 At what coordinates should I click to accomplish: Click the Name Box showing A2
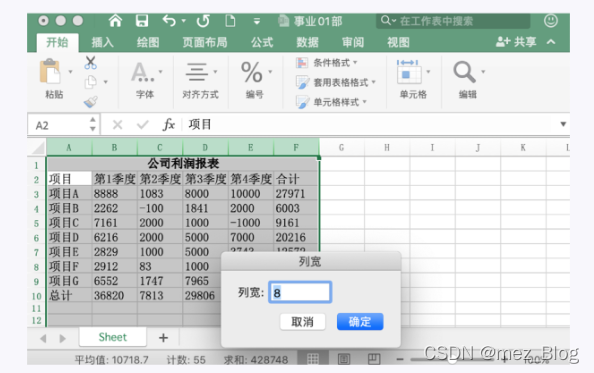[x=58, y=125]
